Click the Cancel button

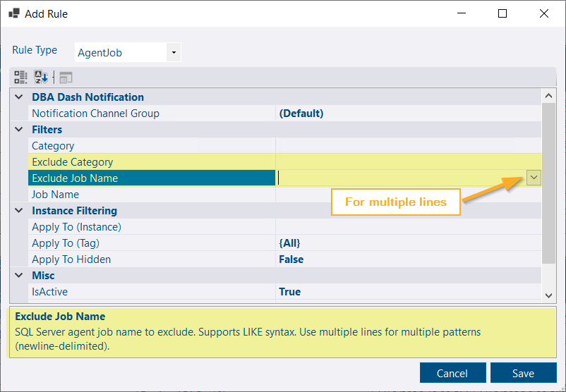tap(452, 373)
